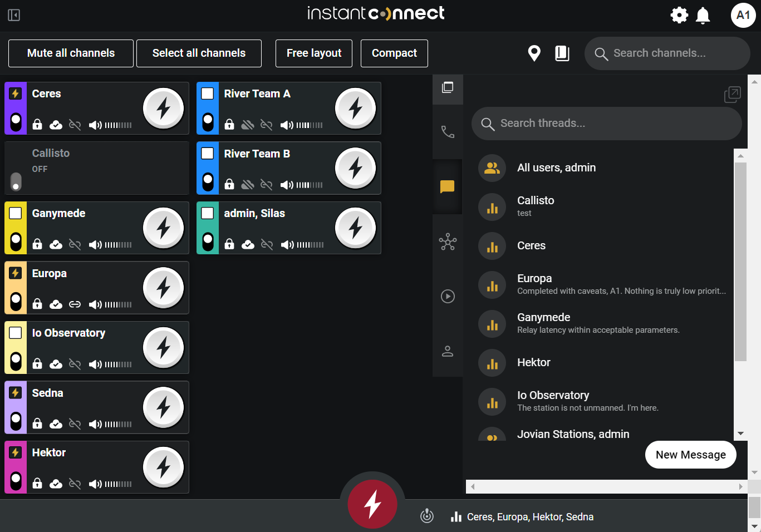Toggle the Hektor channel power switch
This screenshot has height=532, width=761.
coord(16,480)
